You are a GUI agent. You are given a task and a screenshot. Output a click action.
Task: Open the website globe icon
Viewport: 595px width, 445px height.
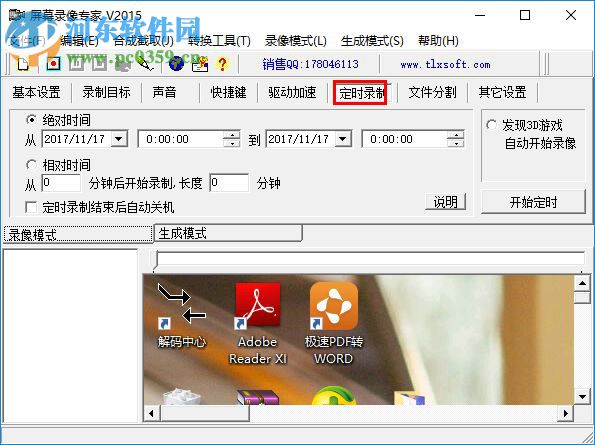(176, 64)
